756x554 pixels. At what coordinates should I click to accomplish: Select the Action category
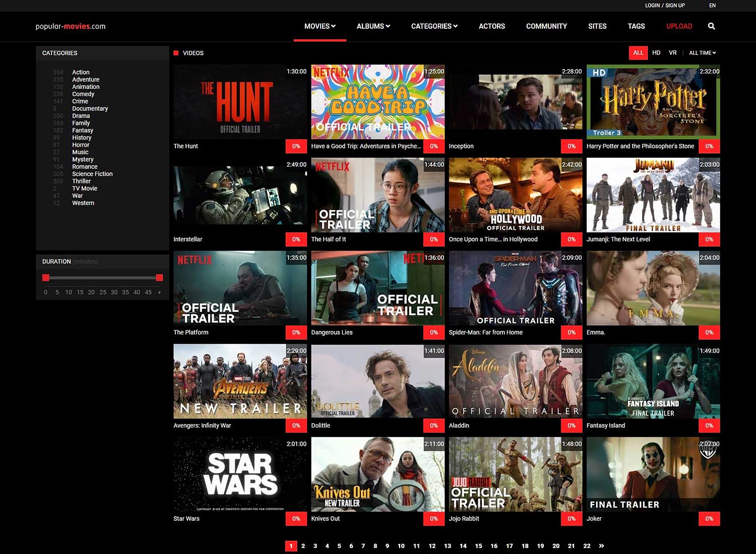(81, 73)
